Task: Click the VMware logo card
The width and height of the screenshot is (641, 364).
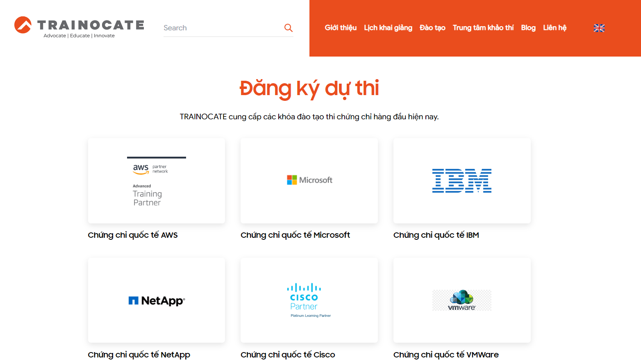Action: coord(462,300)
